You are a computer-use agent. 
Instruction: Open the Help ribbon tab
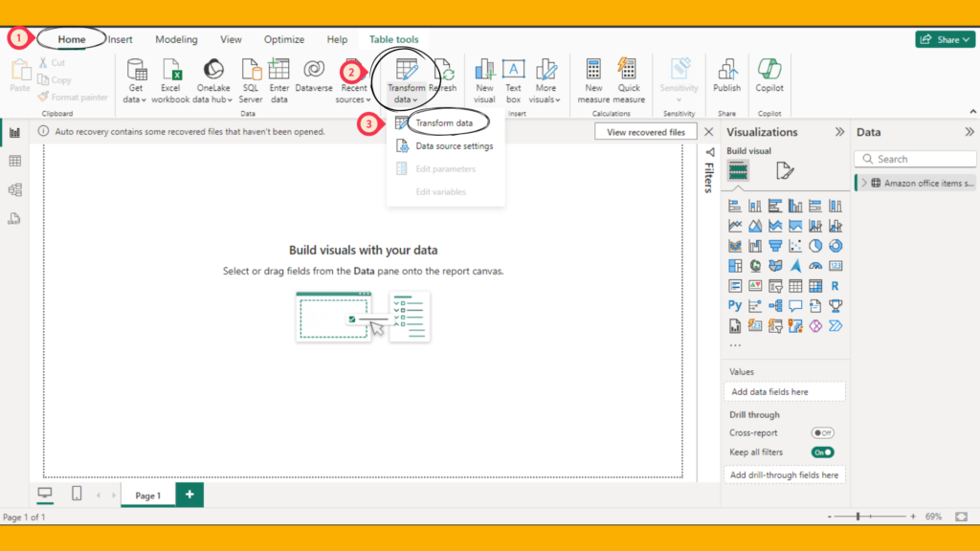[337, 39]
